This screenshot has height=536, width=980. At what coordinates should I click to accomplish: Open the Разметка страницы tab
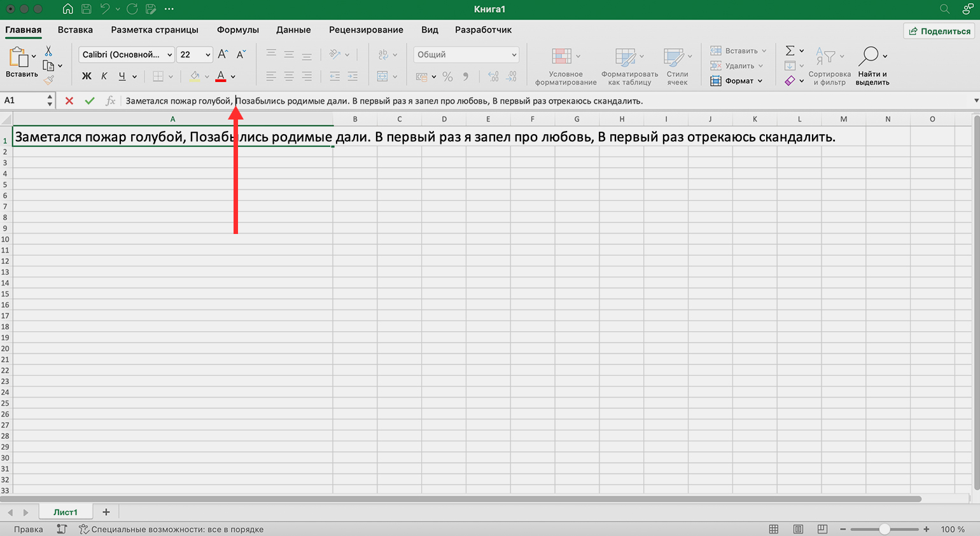(155, 30)
